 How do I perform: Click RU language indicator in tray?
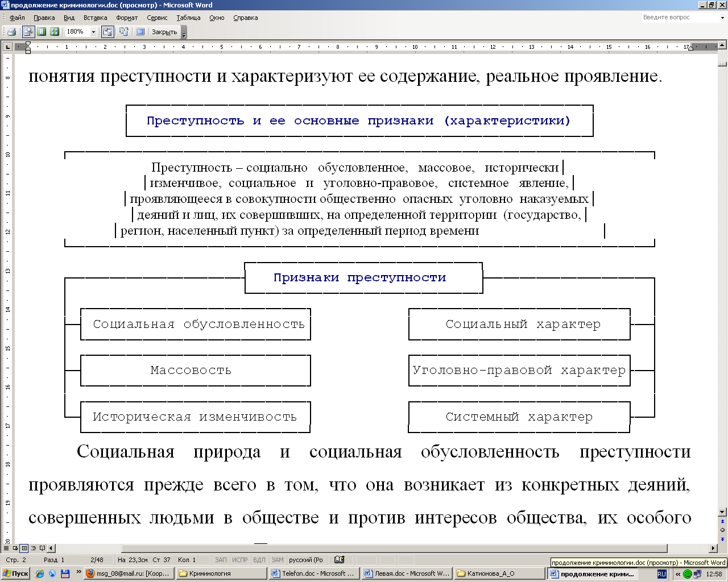[661, 574]
